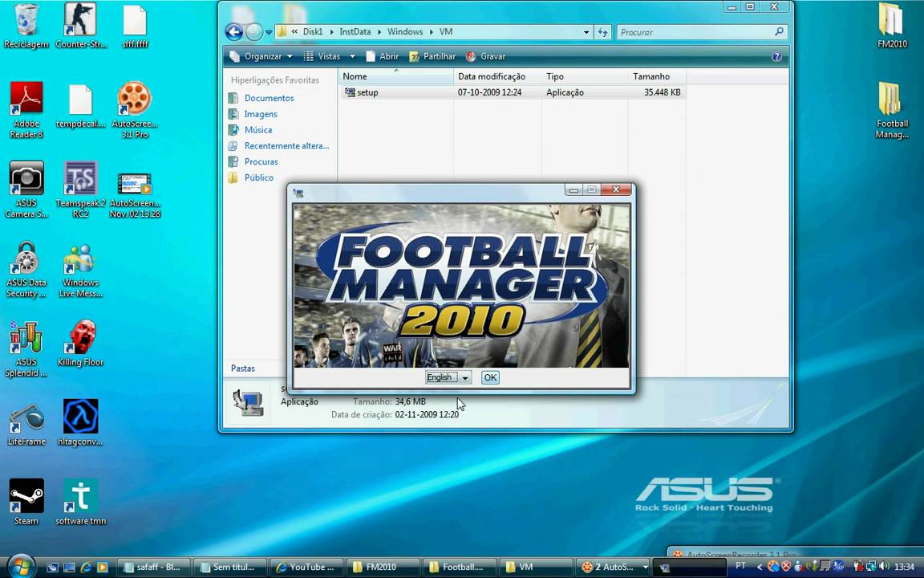
Task: Open Killing Floor desktop icon
Action: [80, 343]
